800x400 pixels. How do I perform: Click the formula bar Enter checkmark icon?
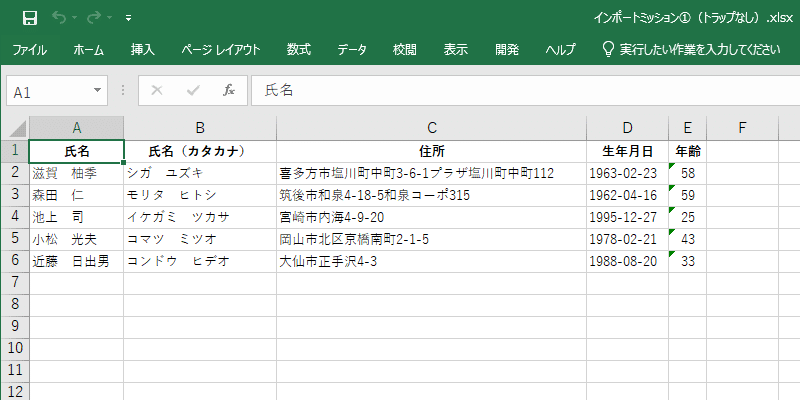pos(193,91)
